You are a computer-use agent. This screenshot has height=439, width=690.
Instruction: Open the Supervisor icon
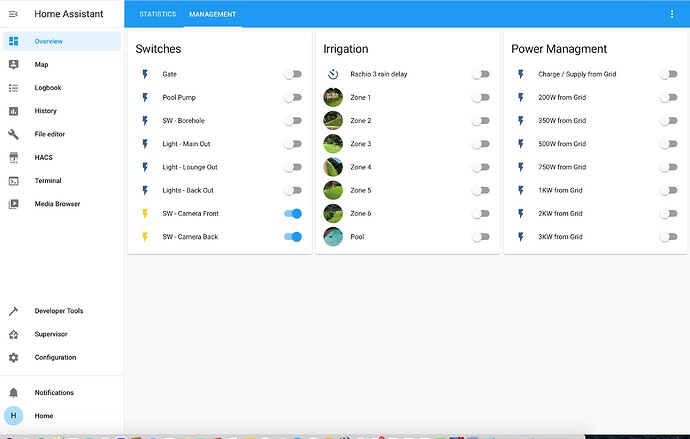14,334
